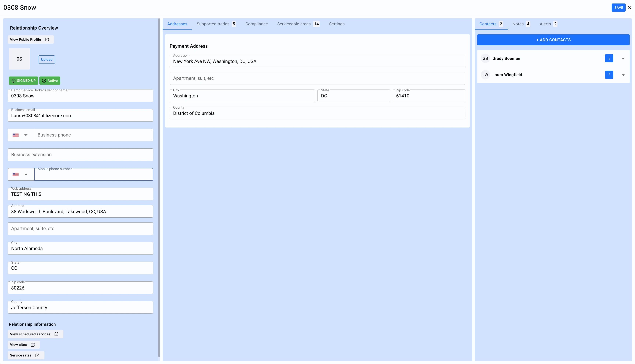This screenshot has width=635, height=364.
Task: Click the left panel vertical scrollbar
Action: tap(159, 188)
